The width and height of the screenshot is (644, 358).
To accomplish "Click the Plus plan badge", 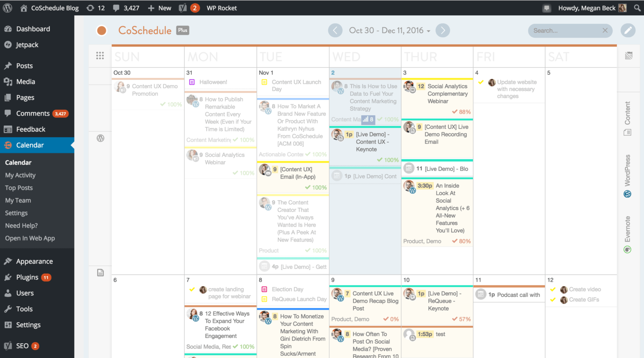I will pyautogui.click(x=182, y=30).
